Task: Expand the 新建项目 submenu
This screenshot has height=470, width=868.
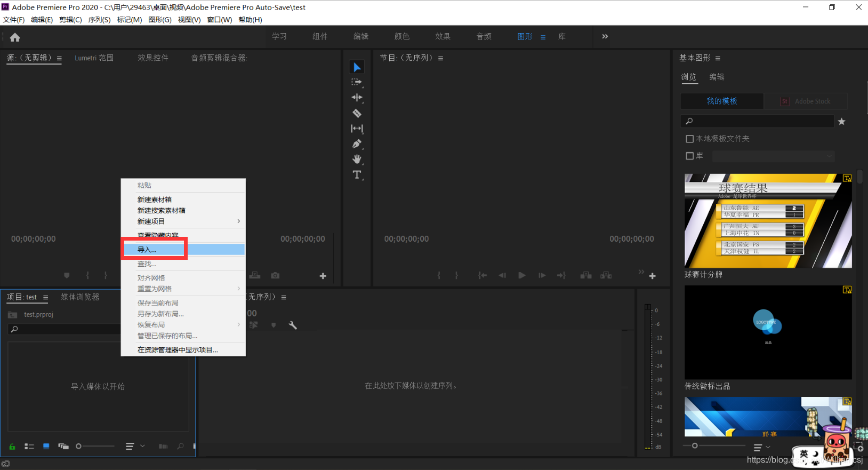Action: (183, 221)
